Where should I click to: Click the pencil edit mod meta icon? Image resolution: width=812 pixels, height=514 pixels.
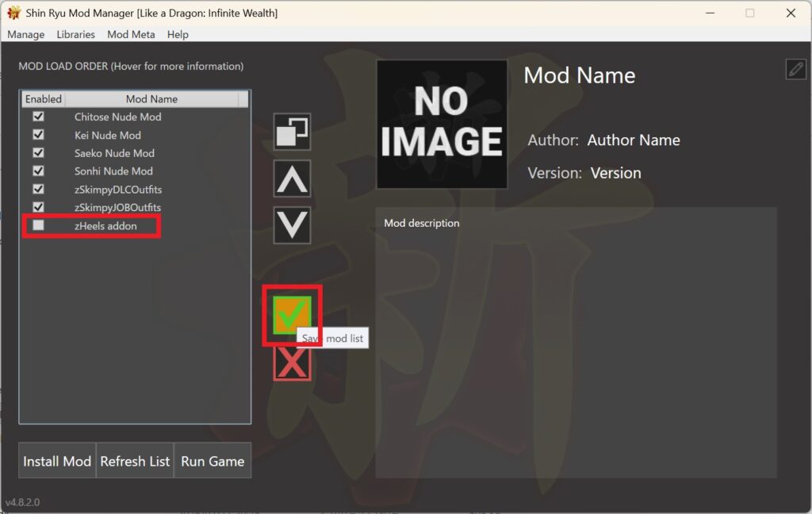tap(795, 69)
